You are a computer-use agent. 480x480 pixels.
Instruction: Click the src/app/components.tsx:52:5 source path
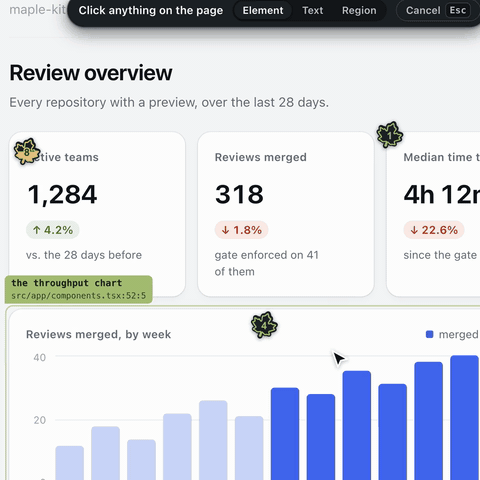click(x=78, y=296)
